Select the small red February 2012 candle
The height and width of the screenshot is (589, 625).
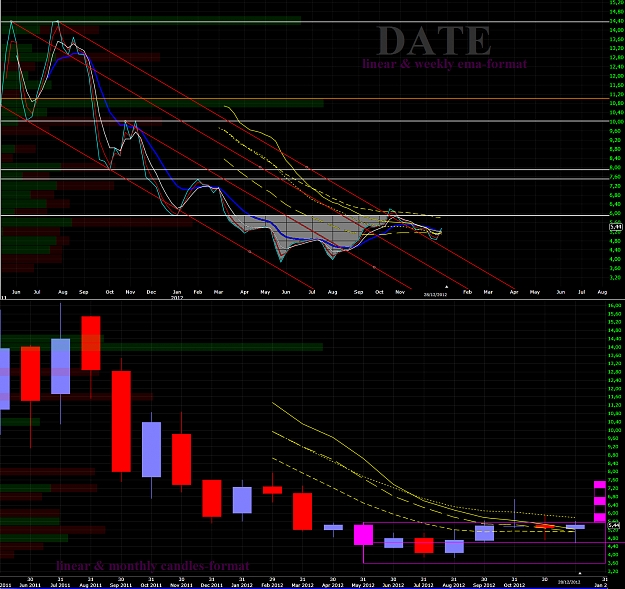[272, 490]
